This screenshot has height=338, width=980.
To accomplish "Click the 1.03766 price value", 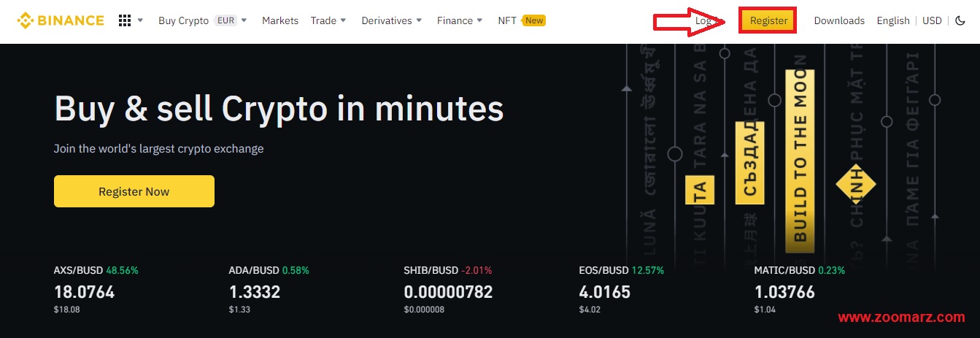I will 784,293.
